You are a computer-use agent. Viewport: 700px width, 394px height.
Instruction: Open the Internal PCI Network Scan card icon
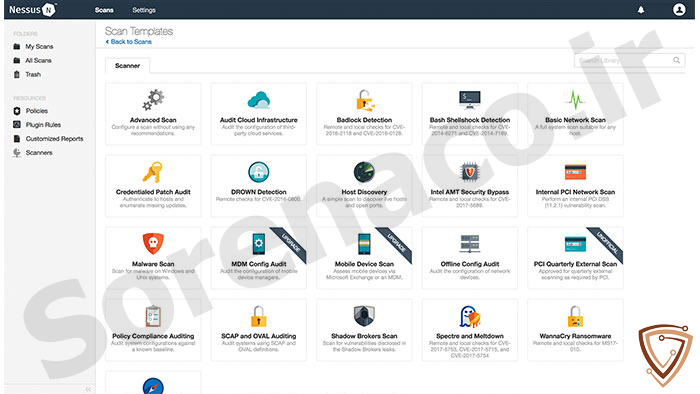coord(575,172)
